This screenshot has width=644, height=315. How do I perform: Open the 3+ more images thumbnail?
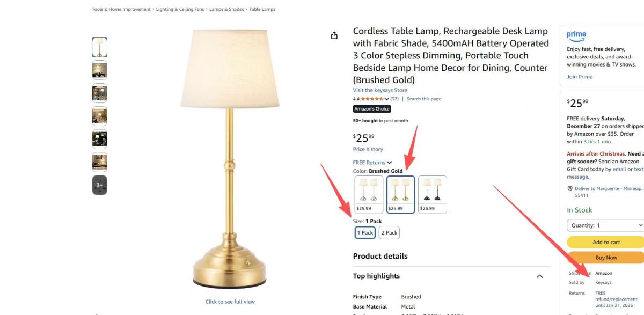99,185
